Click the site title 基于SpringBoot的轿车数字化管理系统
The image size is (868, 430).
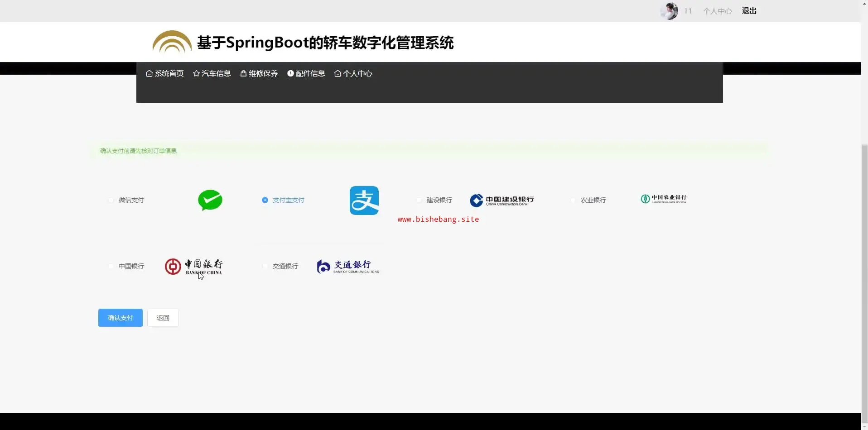325,43
